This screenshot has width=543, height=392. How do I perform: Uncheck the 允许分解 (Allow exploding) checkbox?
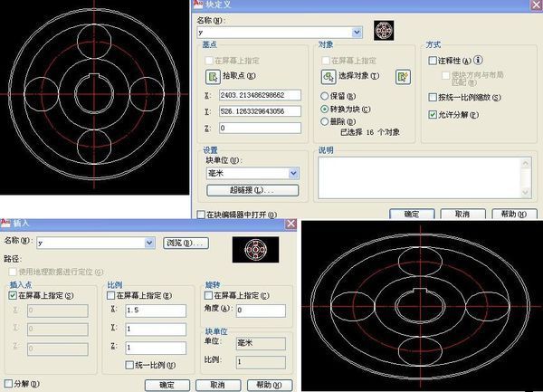coord(433,114)
